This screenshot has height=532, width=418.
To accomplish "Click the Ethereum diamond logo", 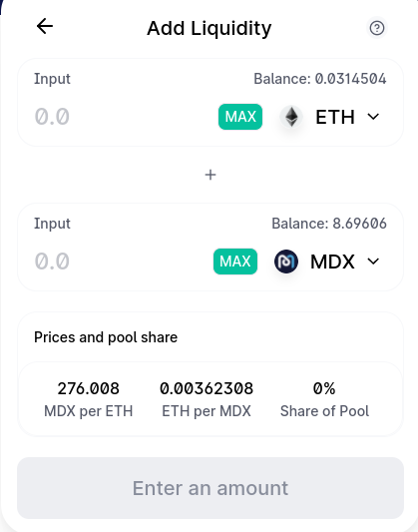I will (x=291, y=117).
